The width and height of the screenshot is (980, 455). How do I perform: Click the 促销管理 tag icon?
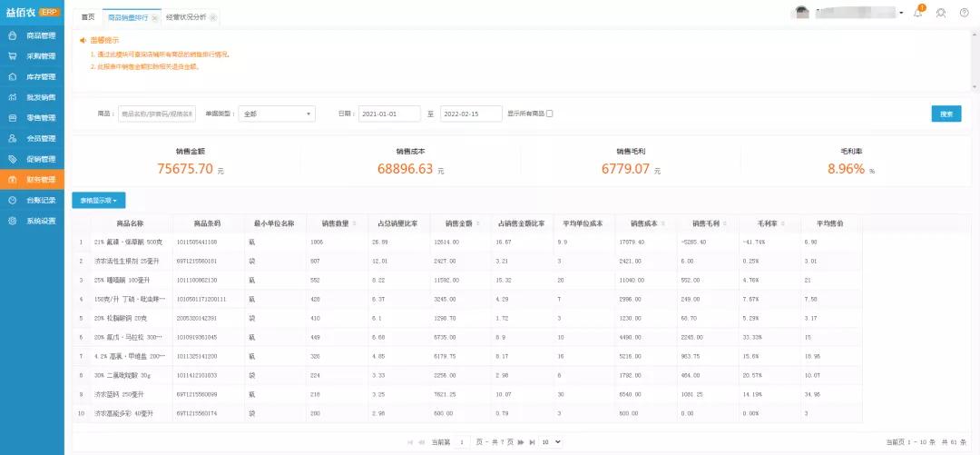click(x=12, y=159)
